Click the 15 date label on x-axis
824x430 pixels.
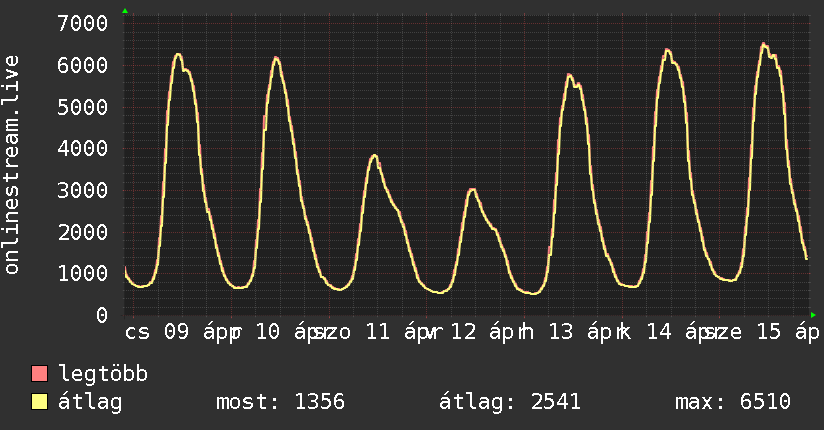[x=769, y=332]
